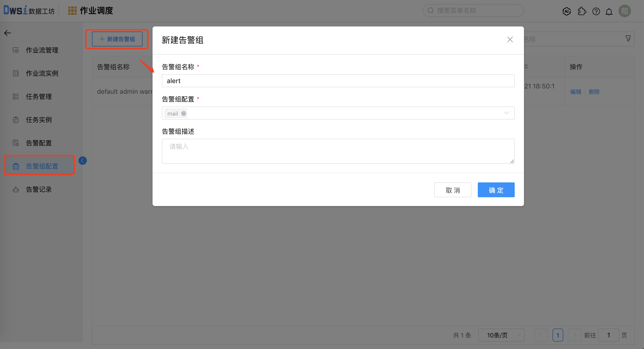Image resolution: width=644 pixels, height=349 pixels.
Task: Toggle the date column sort arrows
Action: (526, 67)
